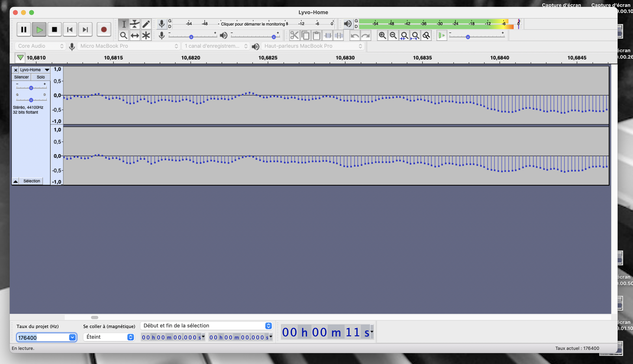This screenshot has height=364, width=633.
Task: Click the 'Stéréo, 44100Hz' track info text
Action: click(28, 107)
